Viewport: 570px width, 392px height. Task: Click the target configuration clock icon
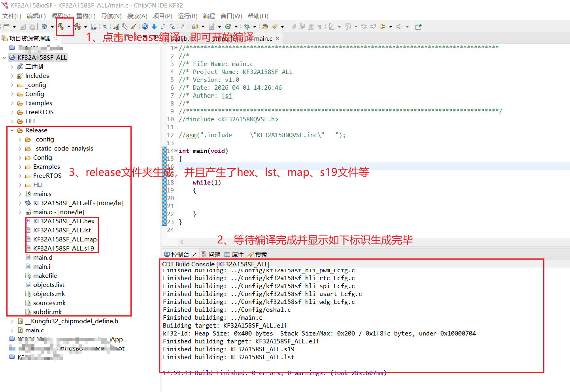[x=44, y=26]
